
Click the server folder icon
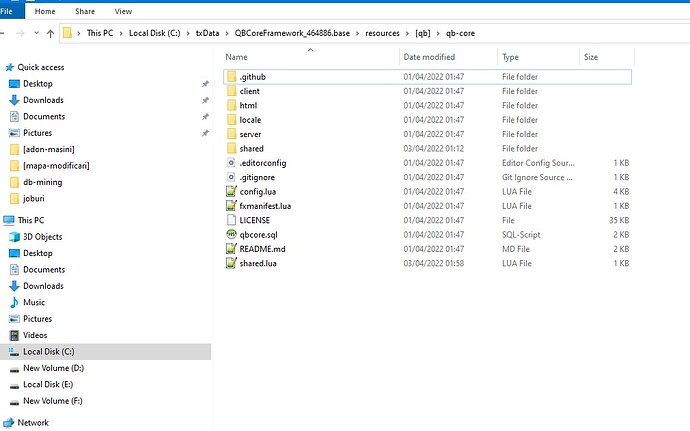pyautogui.click(x=231, y=134)
